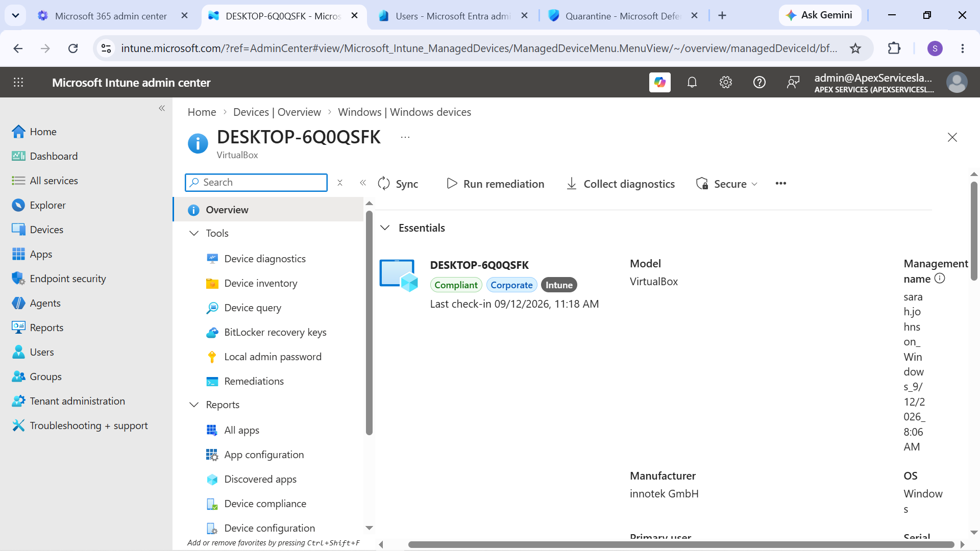Switch to Quarantine - Microsoft Defender tab
Viewport: 980px width, 551px height.
[623, 16]
